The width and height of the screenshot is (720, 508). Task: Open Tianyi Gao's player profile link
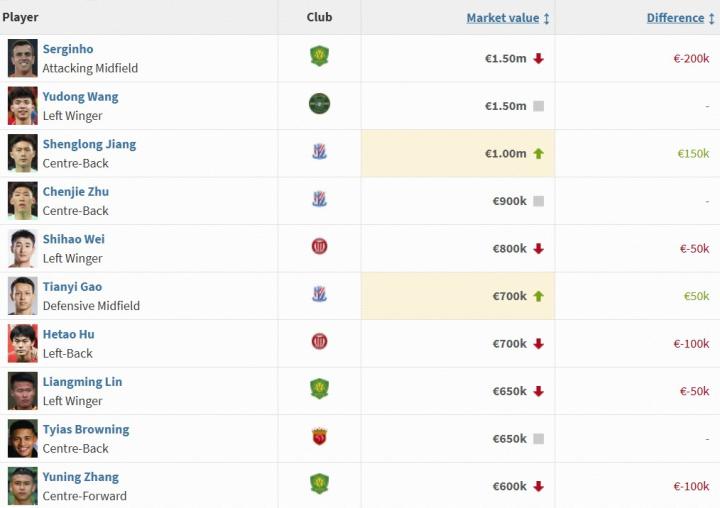click(72, 287)
